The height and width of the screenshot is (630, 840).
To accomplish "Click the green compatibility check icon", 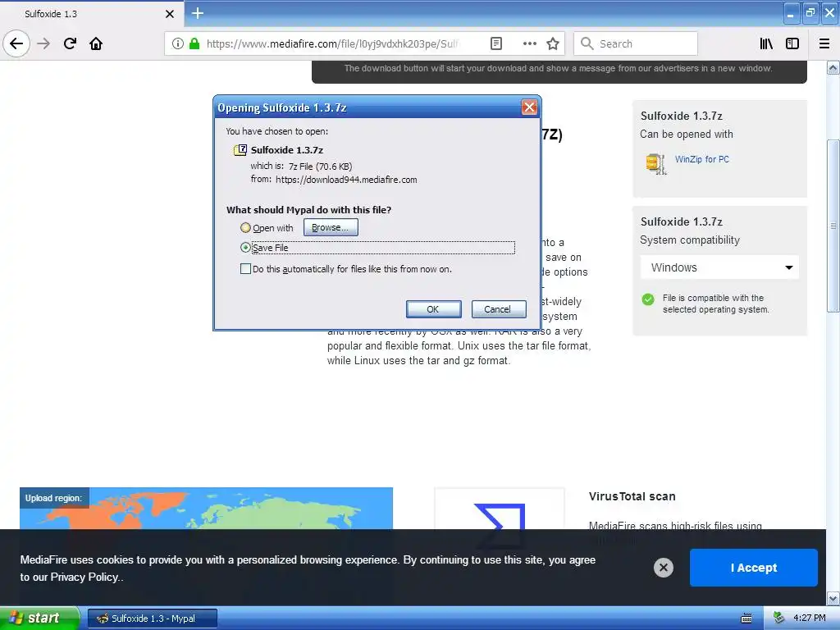I will tap(648, 299).
